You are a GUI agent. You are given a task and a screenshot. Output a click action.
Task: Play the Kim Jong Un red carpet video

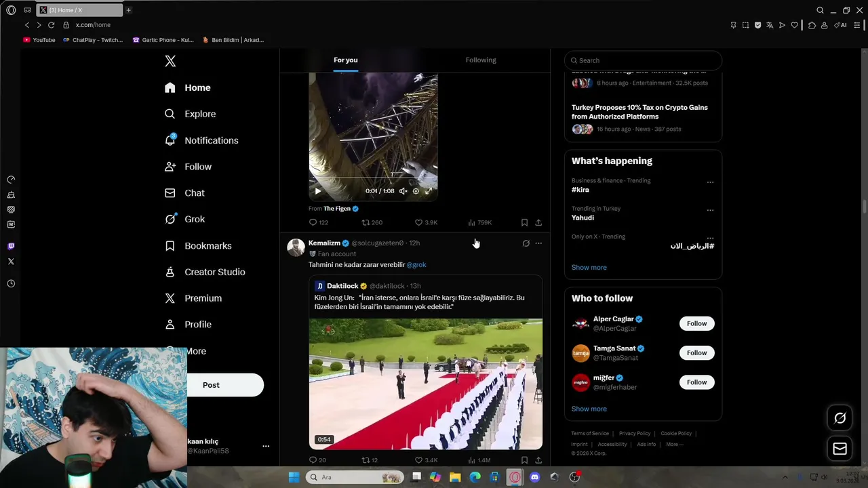(426, 384)
